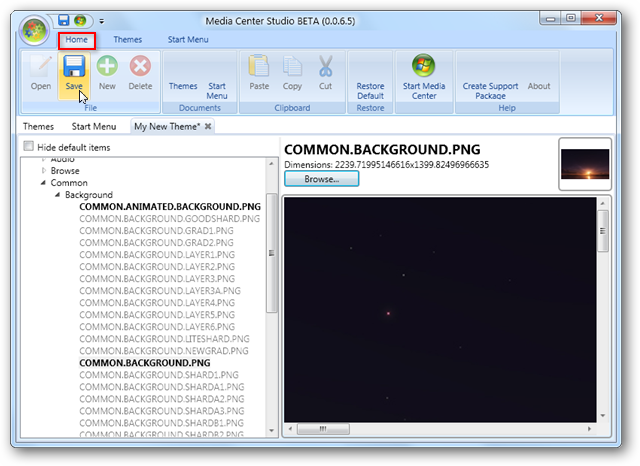The width and height of the screenshot is (640, 466).
Task: Click the preview horizontal scrollbar thumb
Action: pos(323,429)
